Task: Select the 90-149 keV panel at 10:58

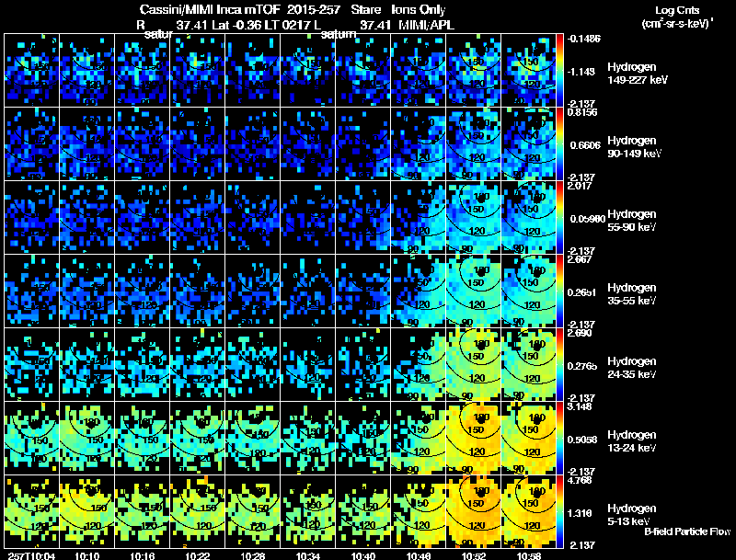Action: [x=528, y=144]
